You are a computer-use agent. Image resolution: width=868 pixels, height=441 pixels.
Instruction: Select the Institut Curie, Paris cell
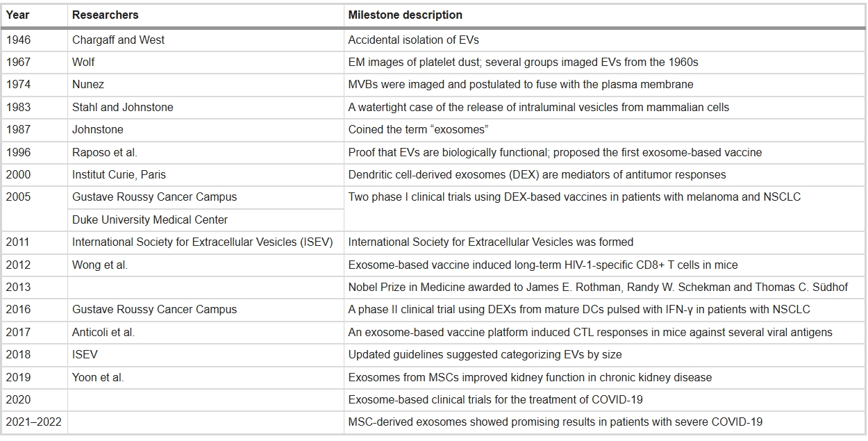coord(119,174)
